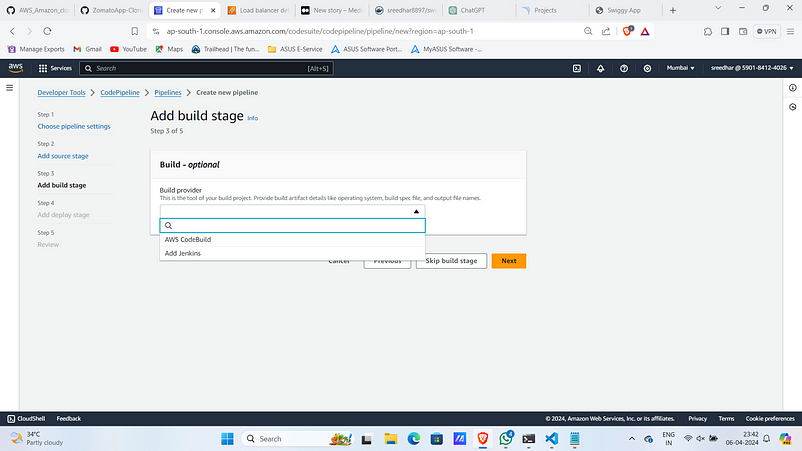Viewport: 802px width, 451px height.
Task: Open the browser zoom magnifier icon in address bar
Action: [588, 31]
